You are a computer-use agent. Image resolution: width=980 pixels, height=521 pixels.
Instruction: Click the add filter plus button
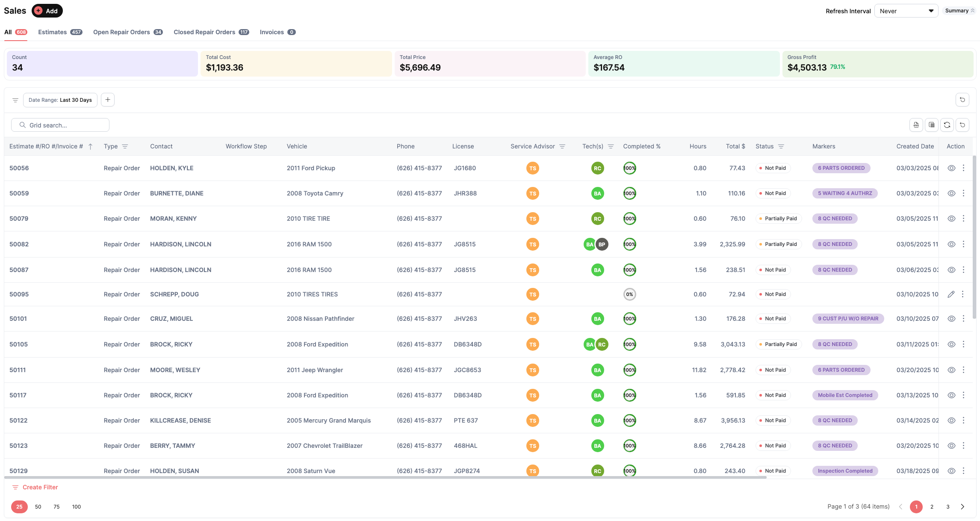[108, 100]
